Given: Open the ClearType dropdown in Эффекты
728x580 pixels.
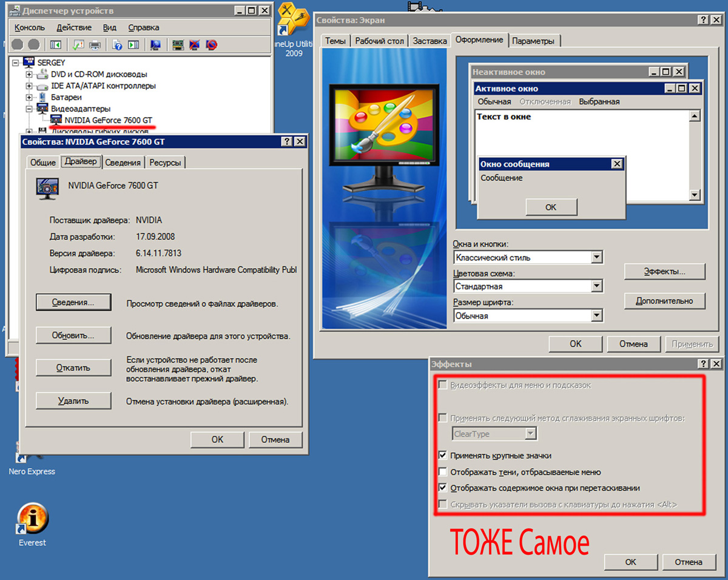Looking at the screenshot, I should pyautogui.click(x=531, y=434).
